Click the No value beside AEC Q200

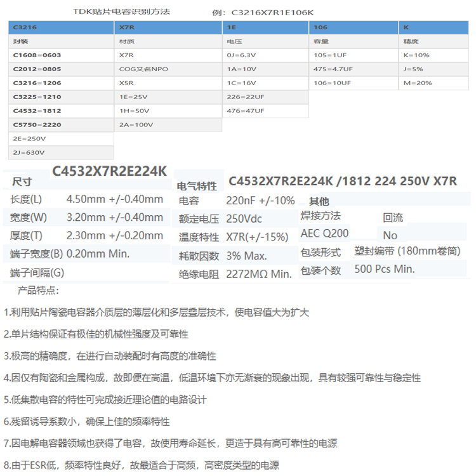click(x=390, y=235)
